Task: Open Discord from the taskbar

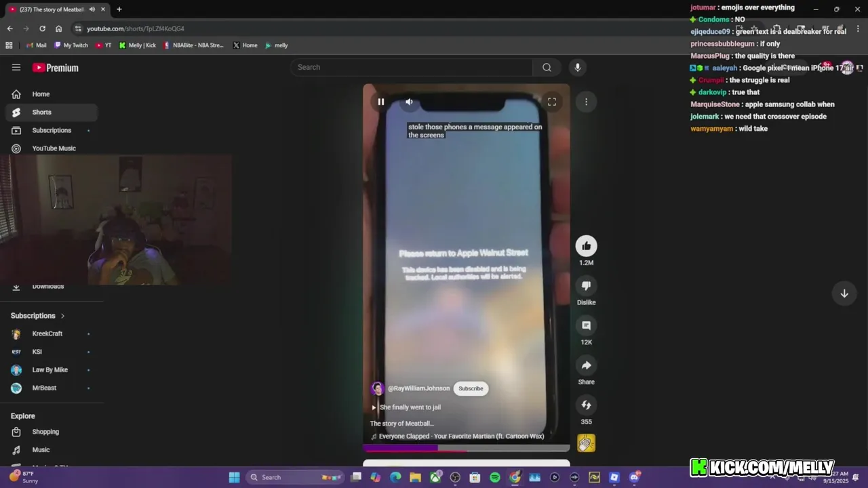Action: coord(635,477)
